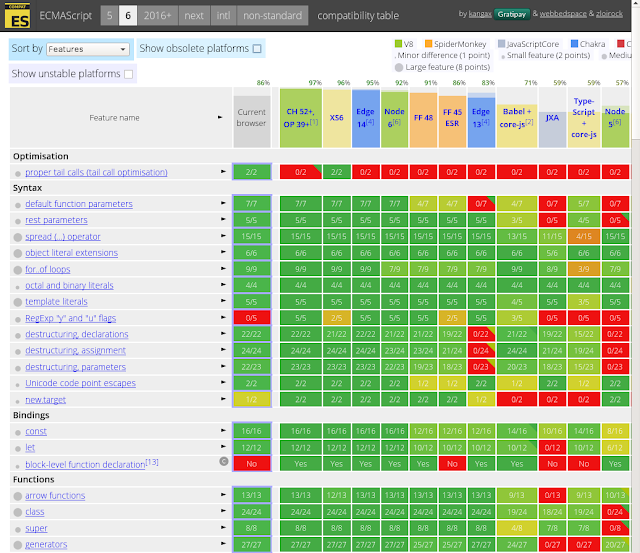This screenshot has height=553, width=640.
Task: Click the gray circle beside class feature
Action: (x=18, y=512)
